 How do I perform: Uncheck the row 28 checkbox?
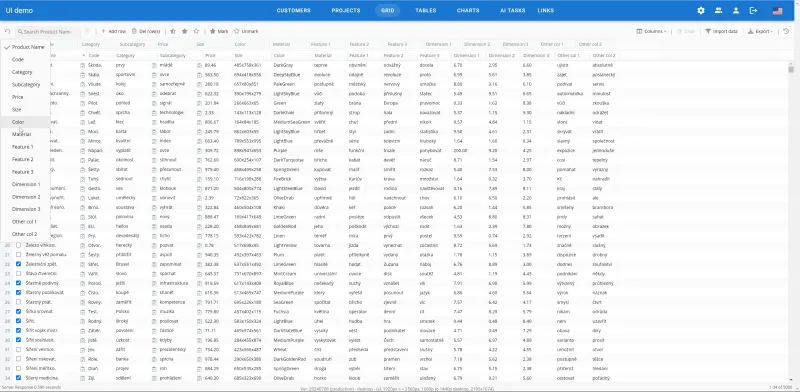pos(18,321)
